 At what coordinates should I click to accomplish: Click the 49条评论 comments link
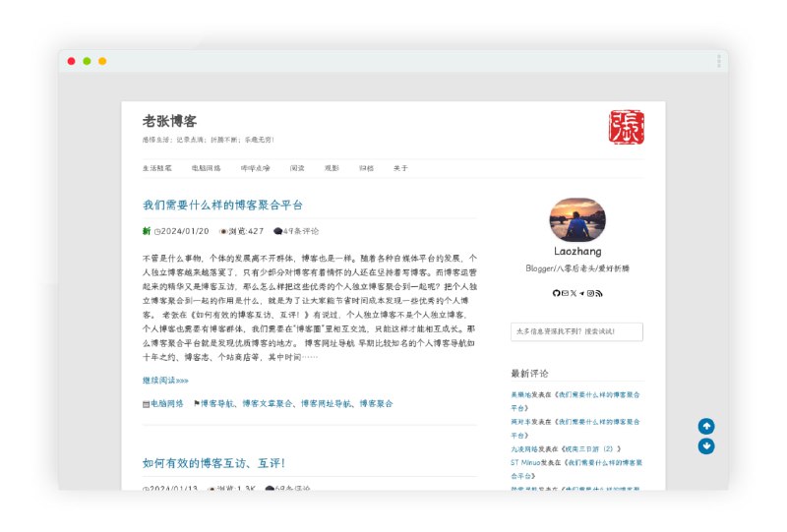click(x=300, y=231)
